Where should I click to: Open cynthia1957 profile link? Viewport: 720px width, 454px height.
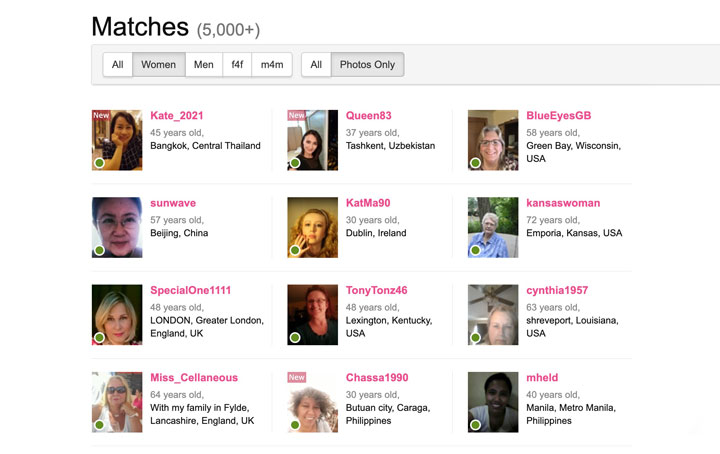(557, 290)
